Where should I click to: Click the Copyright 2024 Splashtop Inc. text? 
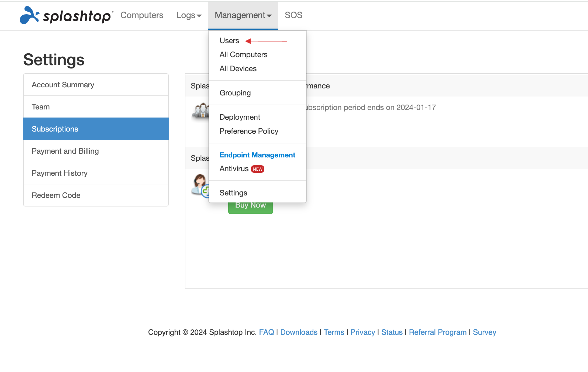click(202, 332)
